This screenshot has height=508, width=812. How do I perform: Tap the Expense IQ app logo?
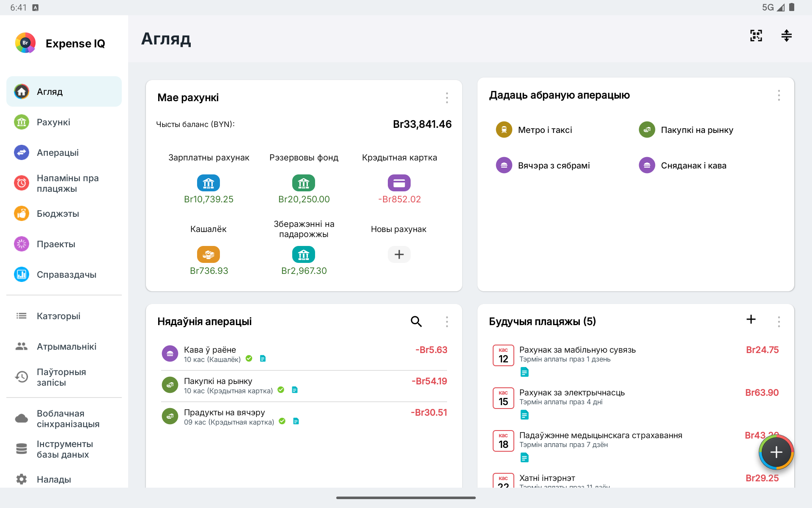tap(25, 43)
